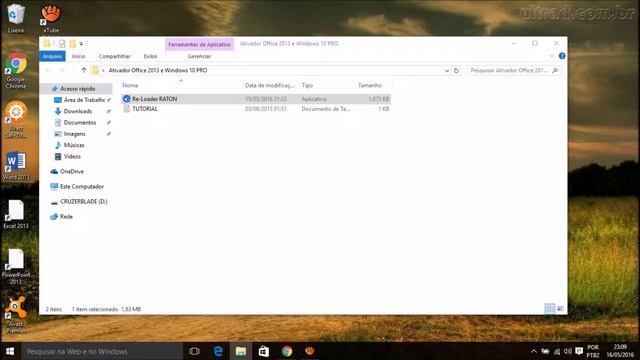The width and height of the screenshot is (640, 360).
Task: Click the Aplicativo type cell
Action: point(314,99)
